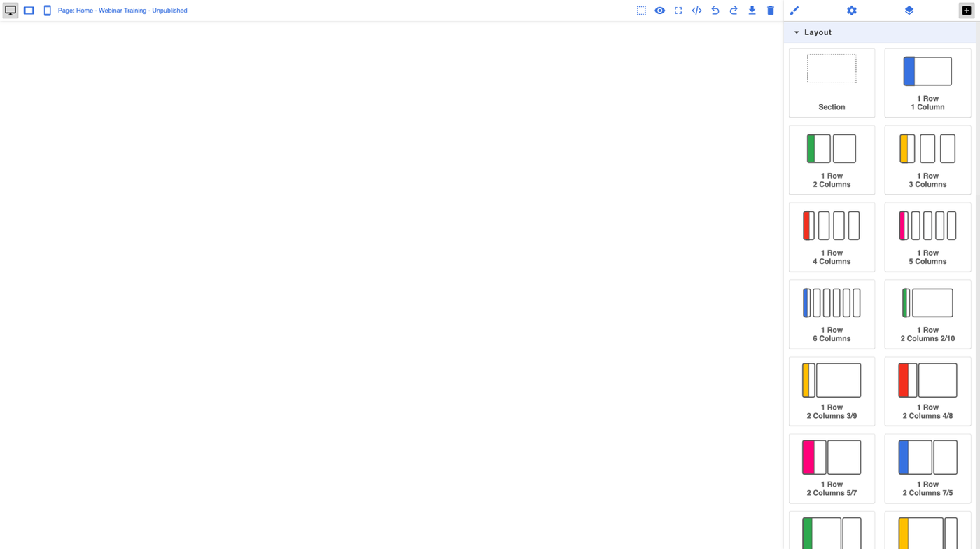The width and height of the screenshot is (980, 549).
Task: Select the 2 Columns 5/7 block
Action: pyautogui.click(x=832, y=468)
